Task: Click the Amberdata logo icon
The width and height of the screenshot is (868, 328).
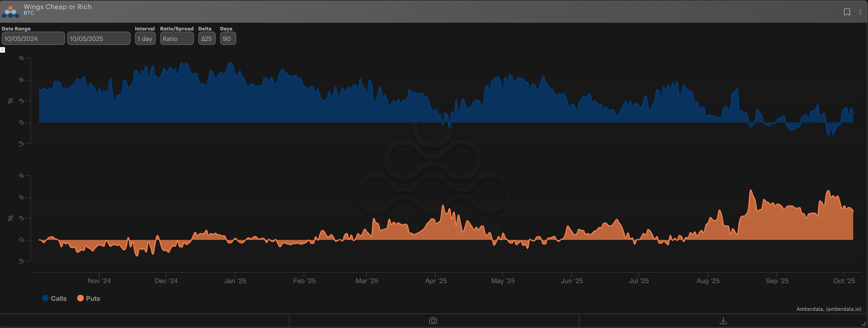Action: (11, 11)
